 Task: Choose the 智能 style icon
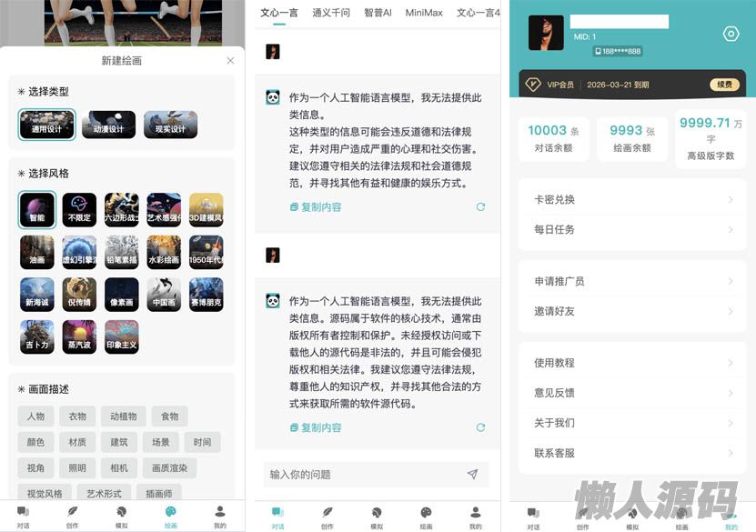37,210
